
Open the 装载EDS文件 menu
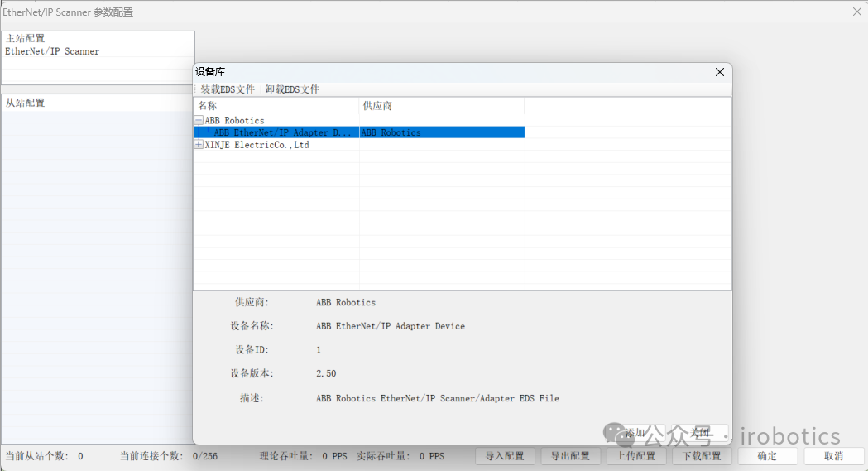(x=228, y=89)
